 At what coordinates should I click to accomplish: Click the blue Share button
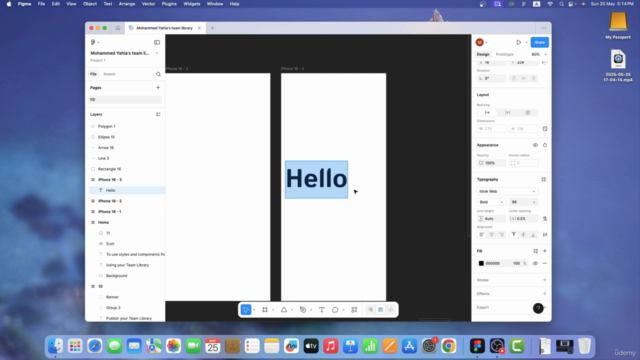click(540, 42)
